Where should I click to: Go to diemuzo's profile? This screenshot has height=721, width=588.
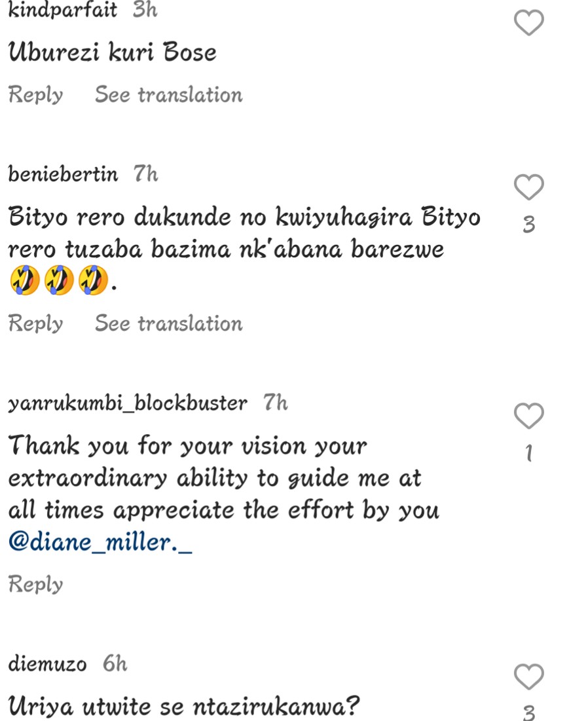pos(47,665)
